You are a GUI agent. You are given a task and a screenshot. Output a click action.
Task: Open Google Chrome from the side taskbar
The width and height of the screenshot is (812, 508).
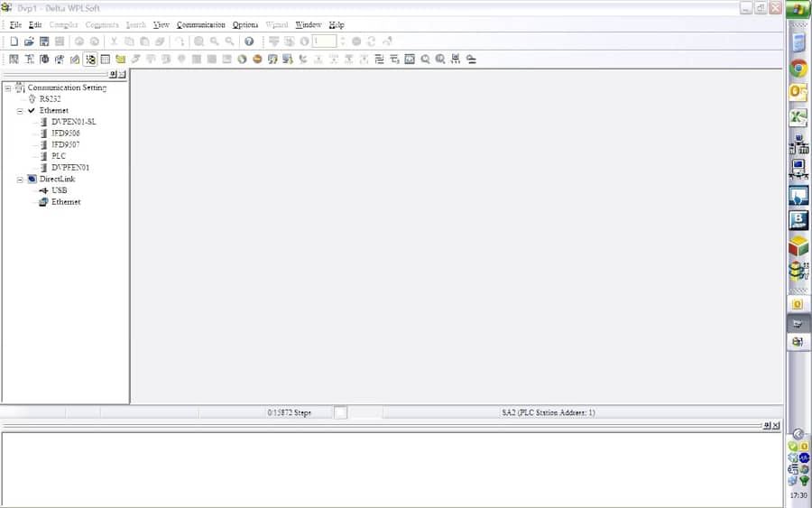(x=798, y=69)
